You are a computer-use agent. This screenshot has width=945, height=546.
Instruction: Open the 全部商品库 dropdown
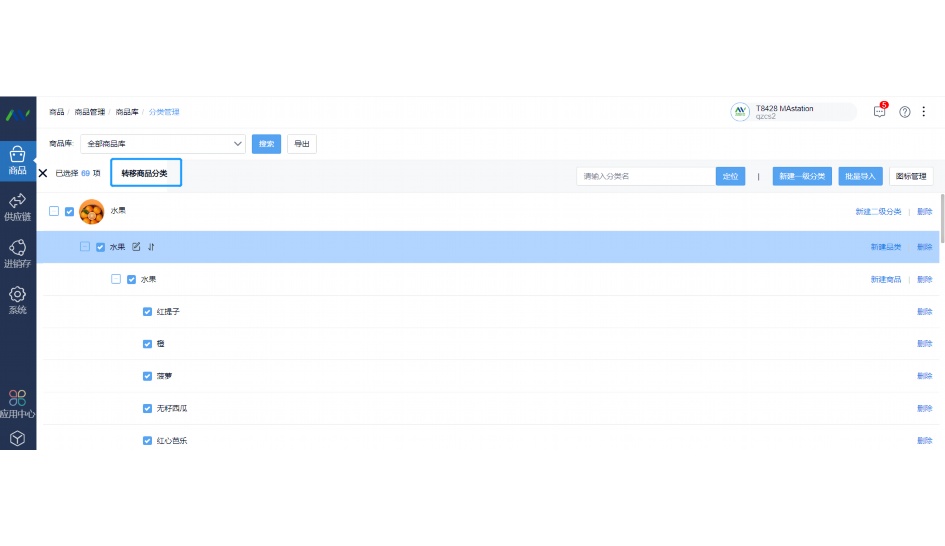coord(163,144)
